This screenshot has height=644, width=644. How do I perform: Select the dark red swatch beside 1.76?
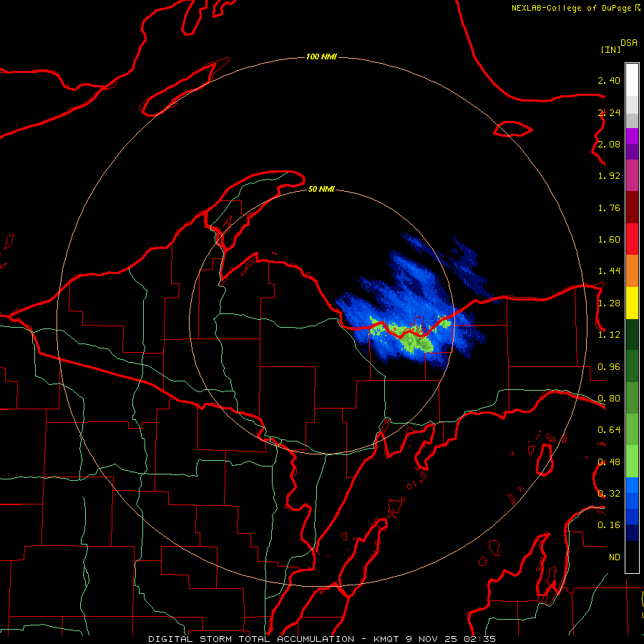(632, 208)
